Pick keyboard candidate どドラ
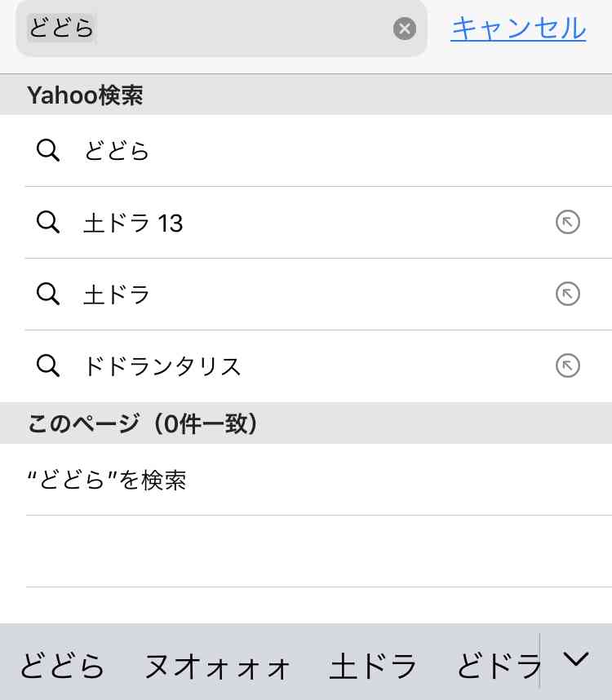Viewport: 612px width, 700px height. (499, 666)
